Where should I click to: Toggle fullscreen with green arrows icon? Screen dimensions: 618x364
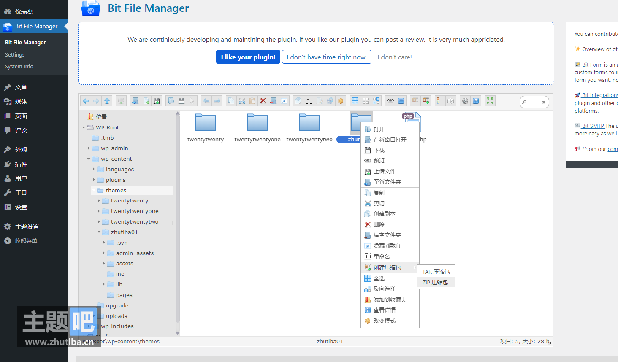coord(490,101)
